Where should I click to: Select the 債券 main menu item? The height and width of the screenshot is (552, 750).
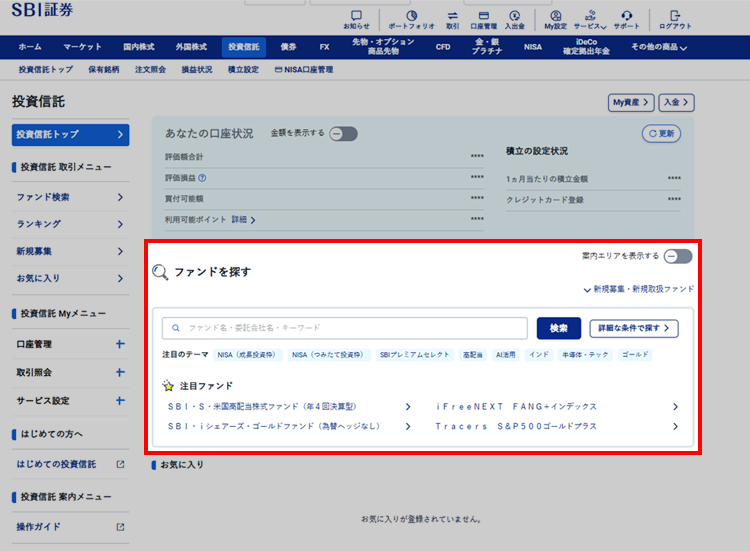[x=288, y=47]
